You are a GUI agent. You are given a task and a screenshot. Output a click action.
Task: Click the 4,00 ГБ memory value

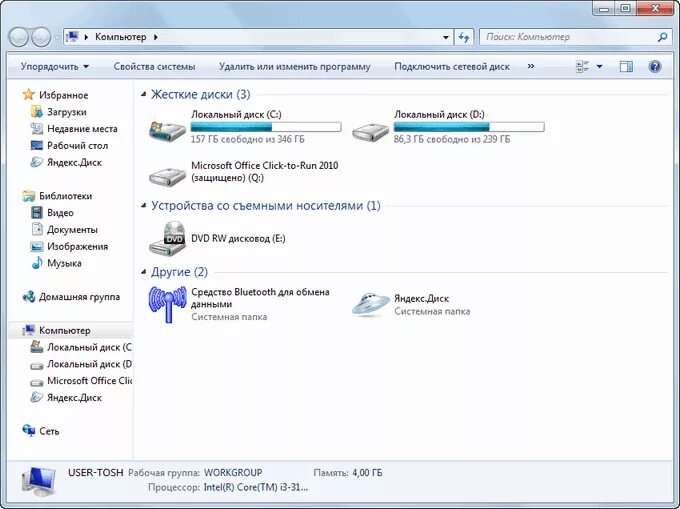[367, 473]
